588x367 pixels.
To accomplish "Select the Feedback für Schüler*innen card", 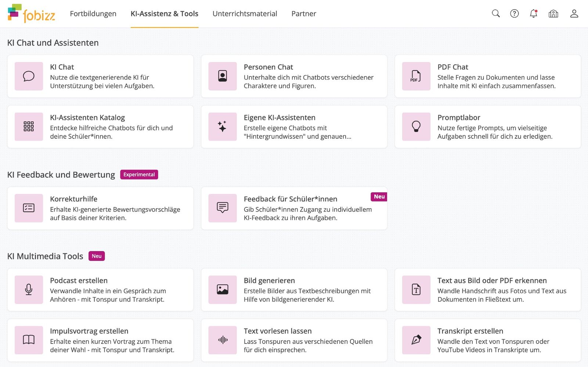I will [x=294, y=208].
